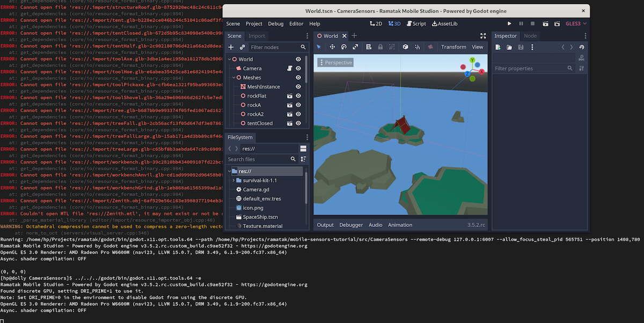
Task: Select the Move mode tool in viewport toolbar
Action: 331,47
